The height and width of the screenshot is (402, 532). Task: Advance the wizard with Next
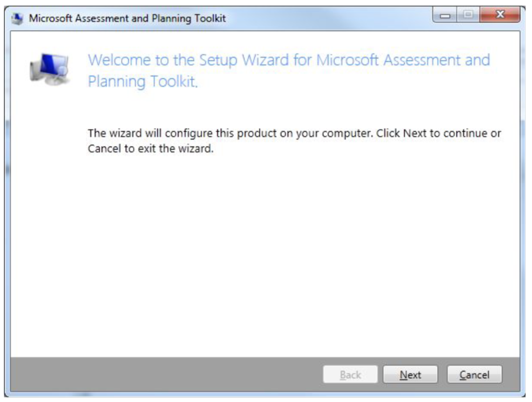tap(411, 373)
